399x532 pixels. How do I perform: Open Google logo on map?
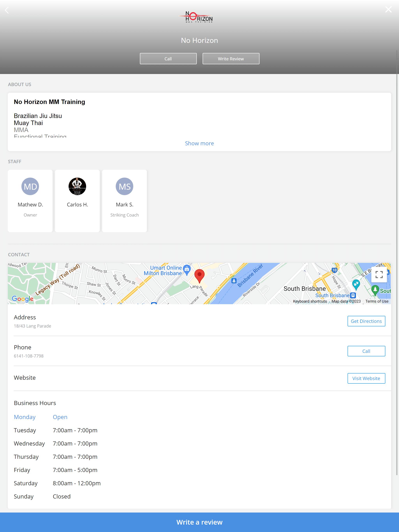click(23, 299)
